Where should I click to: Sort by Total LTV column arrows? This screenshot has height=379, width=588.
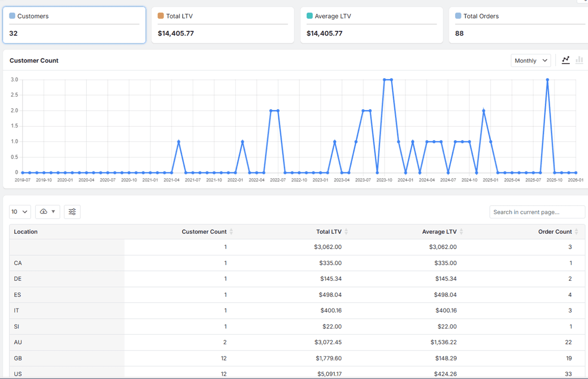click(x=346, y=232)
